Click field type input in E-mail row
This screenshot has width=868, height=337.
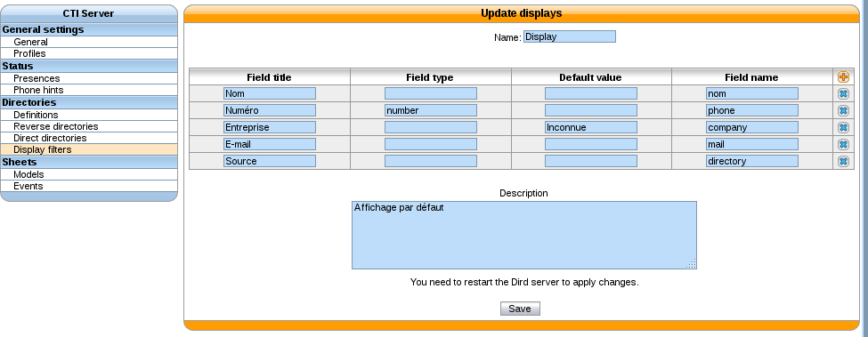pyautogui.click(x=431, y=144)
